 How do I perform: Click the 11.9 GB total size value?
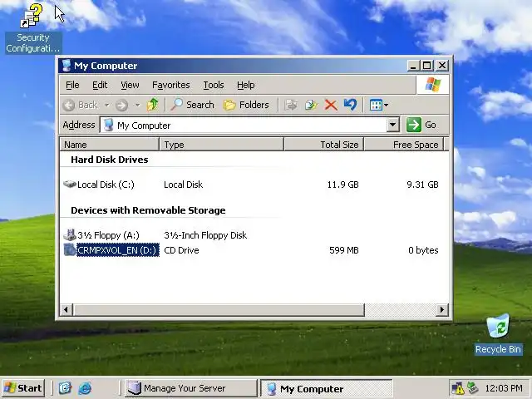click(x=342, y=185)
